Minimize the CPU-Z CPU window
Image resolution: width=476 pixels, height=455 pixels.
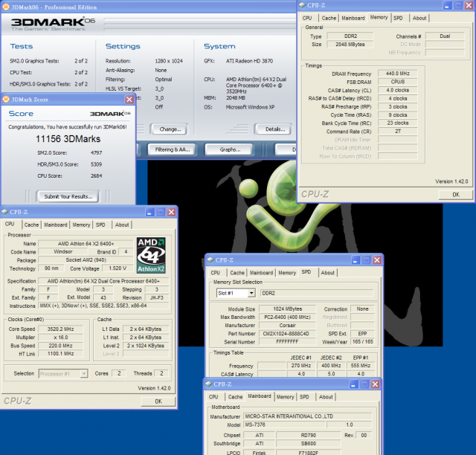[x=149, y=212]
